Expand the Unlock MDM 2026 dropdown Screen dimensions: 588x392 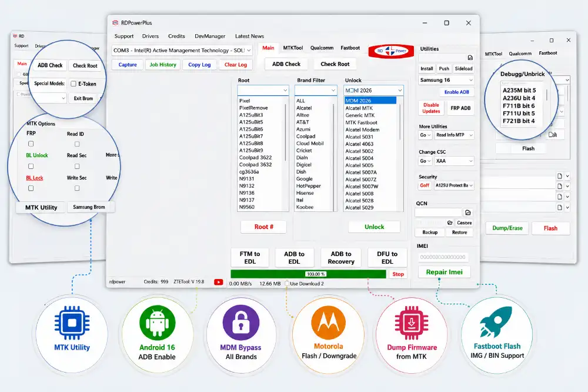(x=373, y=90)
